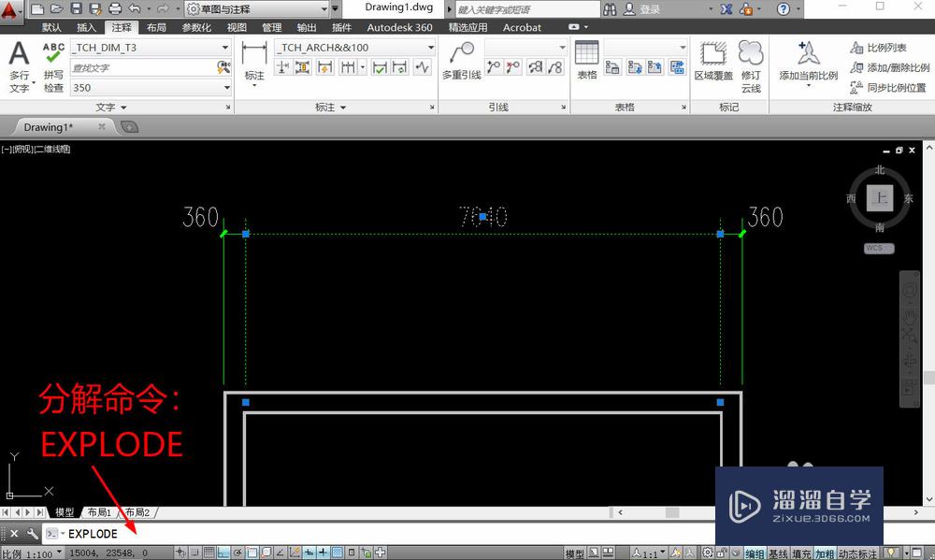935x560 pixels.
Task: Toggle 编组 in the status bar
Action: [755, 554]
